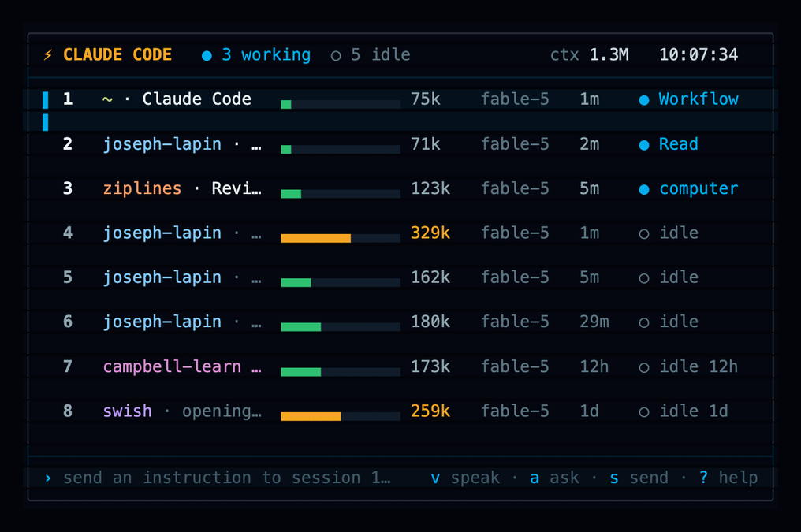Image resolution: width=801 pixels, height=532 pixels.
Task: Click the blue working status dot in header
Action: coord(207,56)
